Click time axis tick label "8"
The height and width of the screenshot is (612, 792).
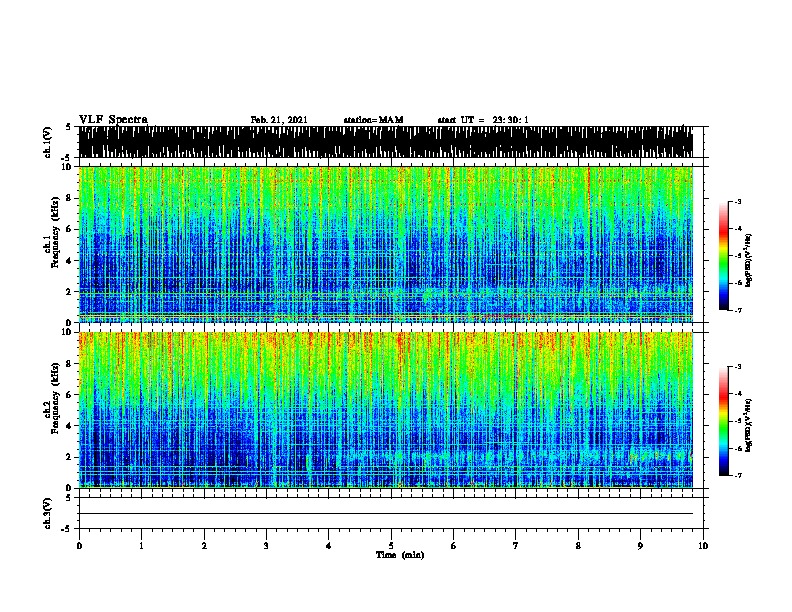point(578,546)
